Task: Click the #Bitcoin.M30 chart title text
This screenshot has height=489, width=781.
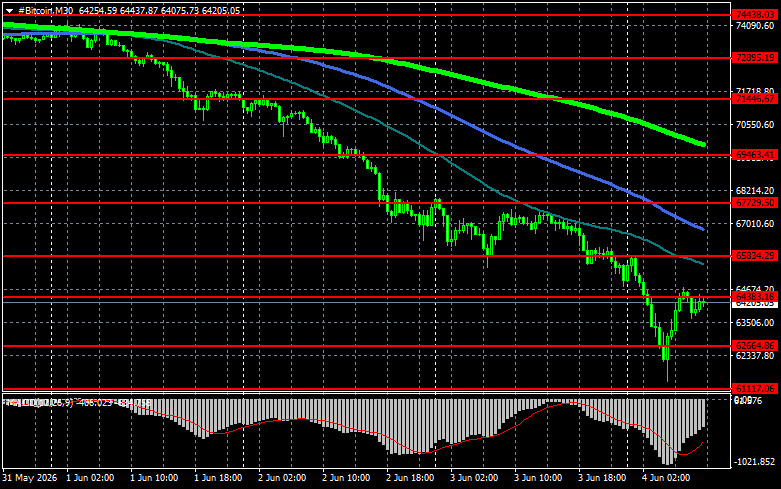Action: [x=46, y=10]
